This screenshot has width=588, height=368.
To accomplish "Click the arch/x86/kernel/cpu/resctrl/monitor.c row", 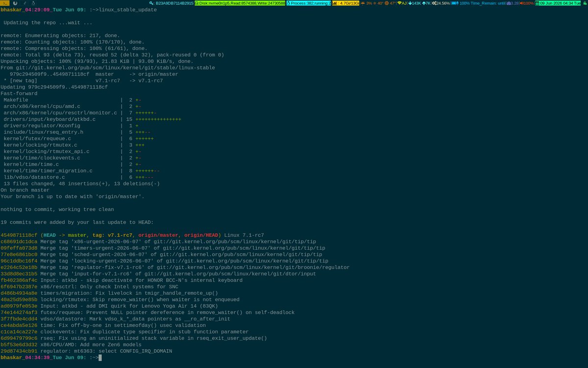I will coord(80,112).
